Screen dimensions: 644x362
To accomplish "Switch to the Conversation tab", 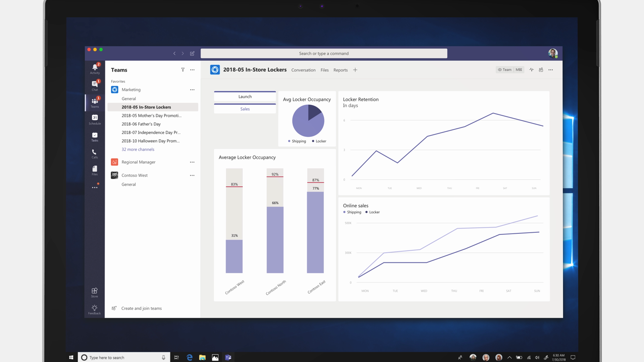I will (x=303, y=70).
